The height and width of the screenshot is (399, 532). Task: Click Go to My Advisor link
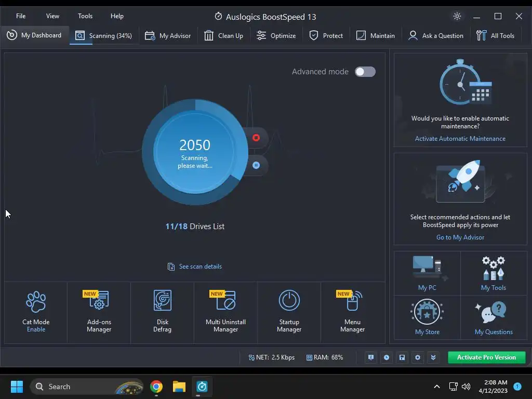pyautogui.click(x=460, y=237)
